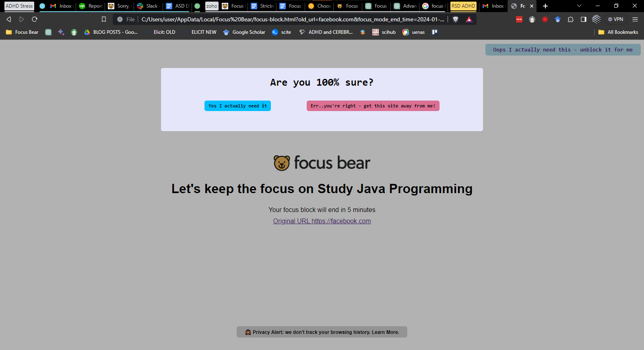Image resolution: width=644 pixels, height=350 pixels.
Task: Click the Are you 100% sure? heading
Action: click(322, 82)
